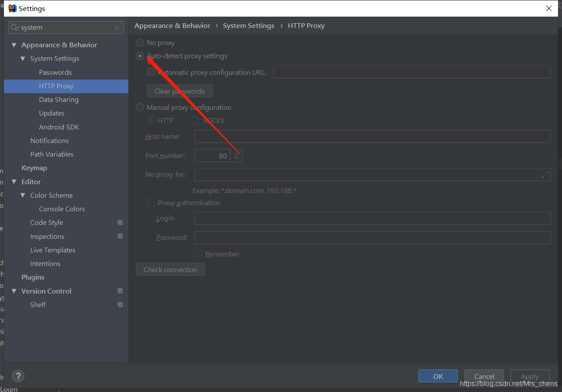Decrease the port number with down arrow
The image size is (562, 392).
tap(237, 159)
